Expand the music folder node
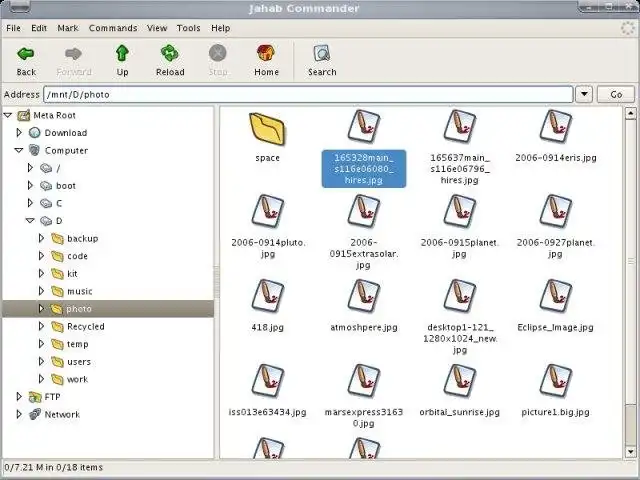The width and height of the screenshot is (640, 480). pyautogui.click(x=41, y=291)
